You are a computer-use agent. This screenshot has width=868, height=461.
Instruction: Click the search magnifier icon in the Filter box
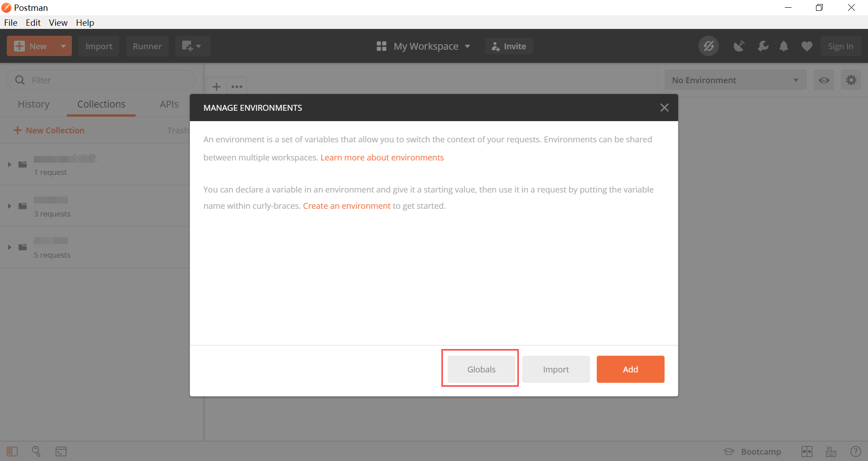tap(20, 80)
